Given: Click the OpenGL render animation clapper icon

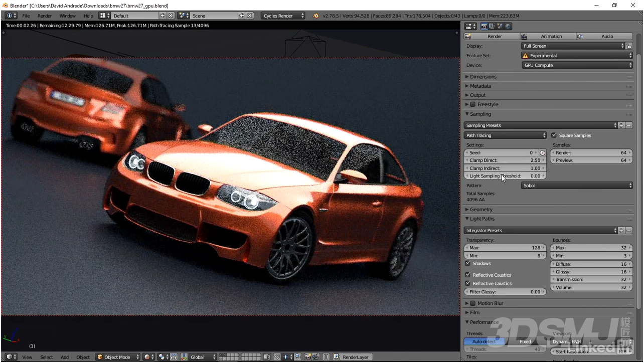Looking at the screenshot, I should point(315,357).
